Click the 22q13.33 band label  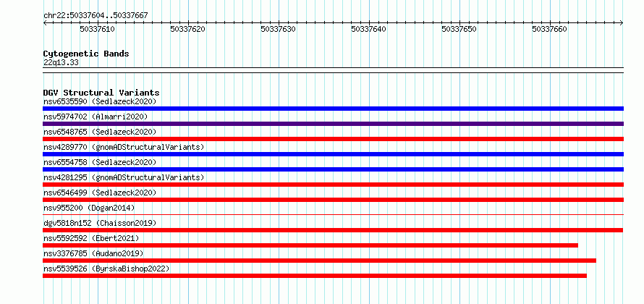(61, 63)
